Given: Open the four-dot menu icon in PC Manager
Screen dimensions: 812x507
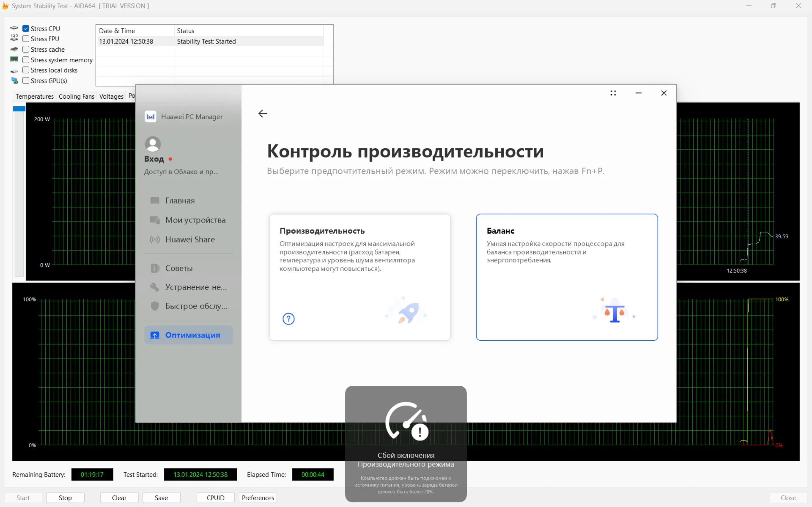Looking at the screenshot, I should tap(613, 93).
